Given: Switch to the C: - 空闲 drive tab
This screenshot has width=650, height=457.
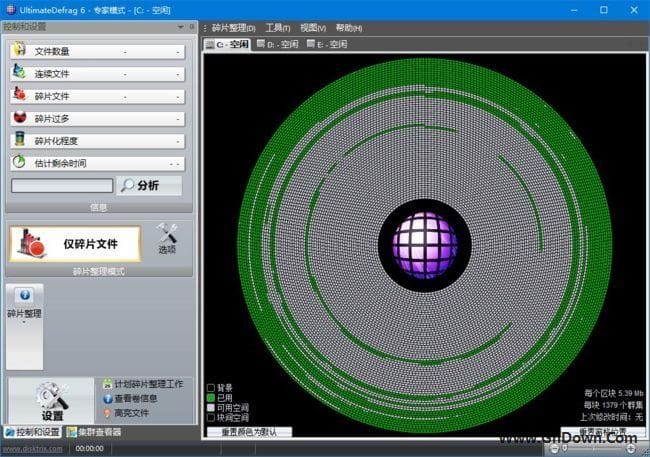Looking at the screenshot, I should pos(227,44).
